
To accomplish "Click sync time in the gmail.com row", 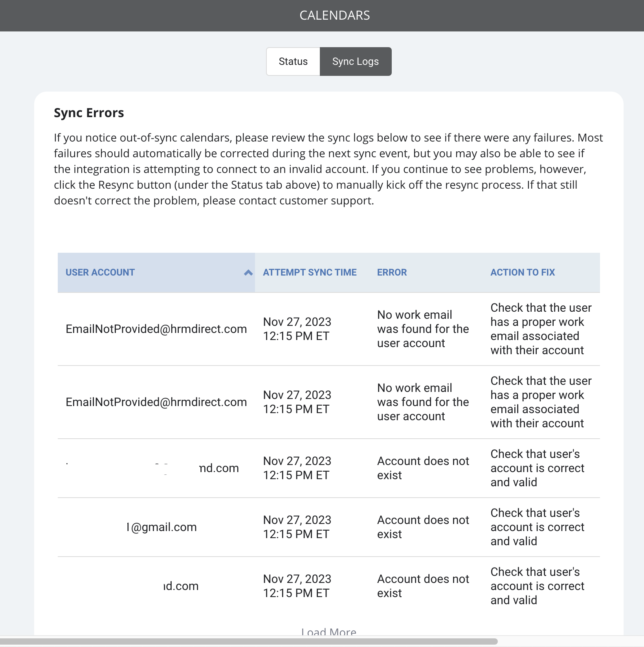I will click(297, 527).
